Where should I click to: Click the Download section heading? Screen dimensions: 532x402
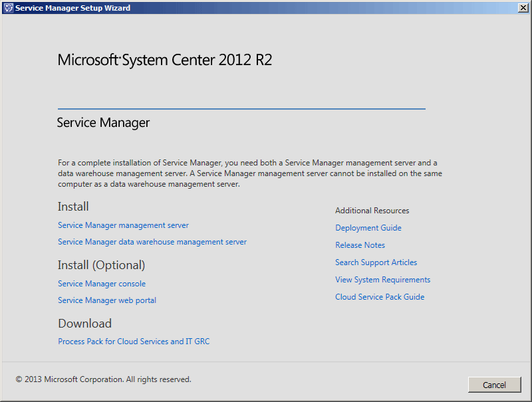(85, 324)
